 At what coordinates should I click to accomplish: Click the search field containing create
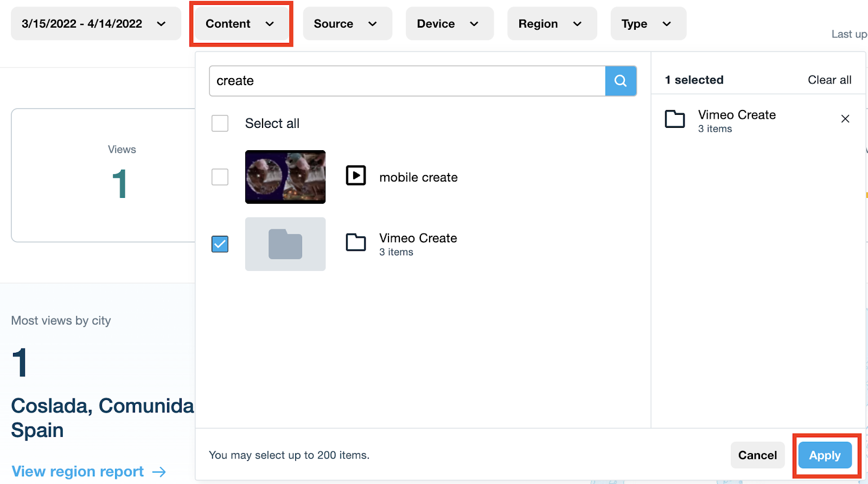click(407, 81)
